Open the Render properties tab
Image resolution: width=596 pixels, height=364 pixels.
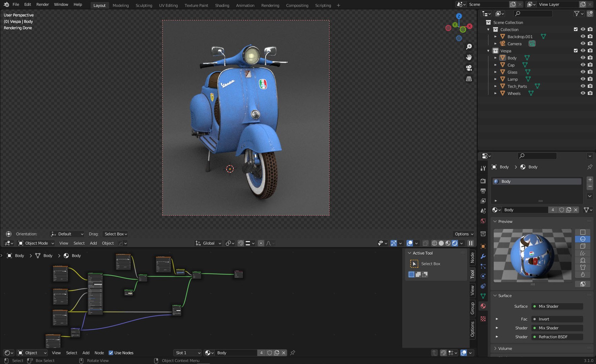483,181
